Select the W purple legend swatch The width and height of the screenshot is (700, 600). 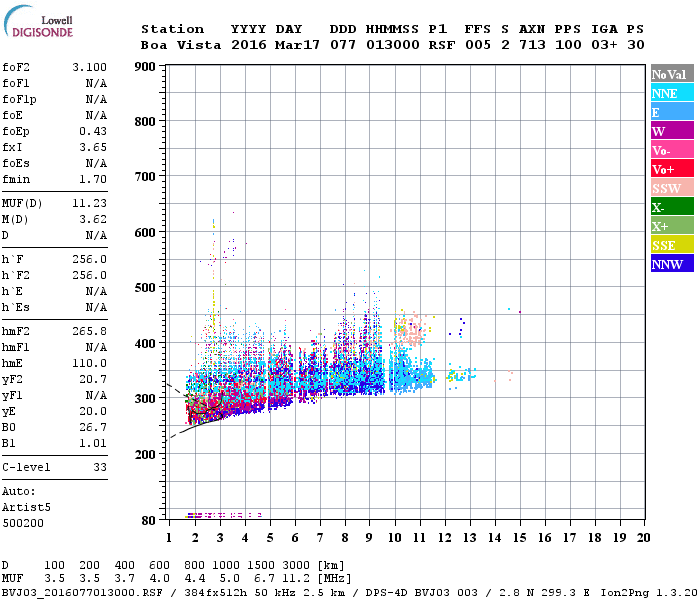[x=672, y=131]
